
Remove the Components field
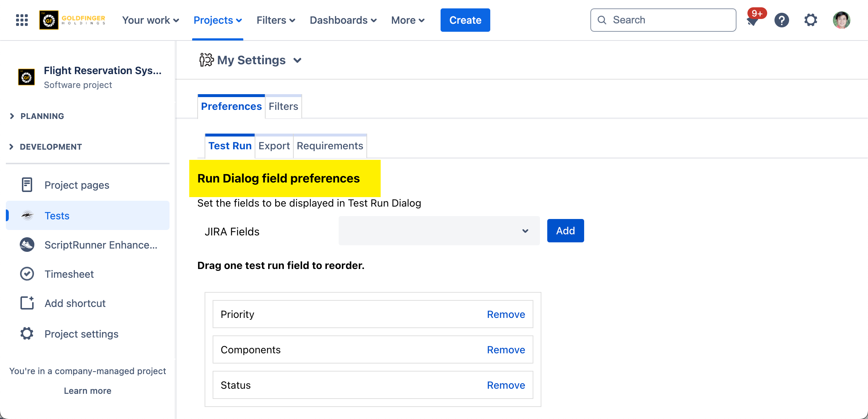(506, 349)
